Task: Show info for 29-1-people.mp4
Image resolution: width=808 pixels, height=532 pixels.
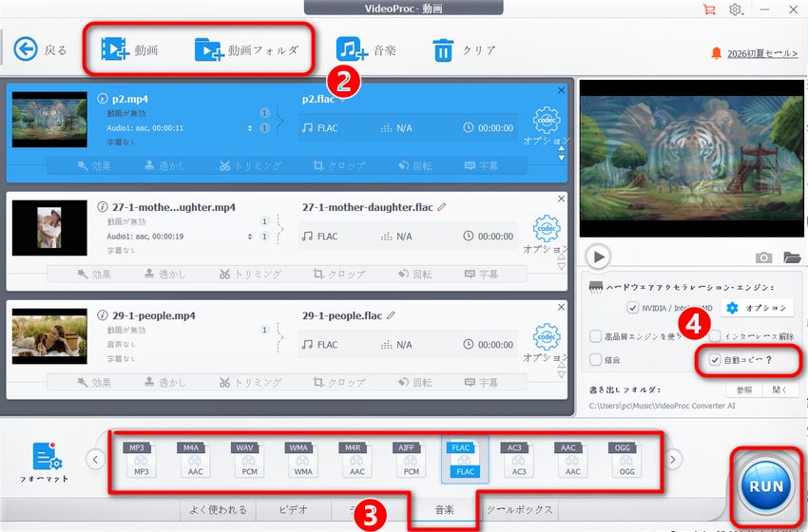Action: pyautogui.click(x=102, y=315)
